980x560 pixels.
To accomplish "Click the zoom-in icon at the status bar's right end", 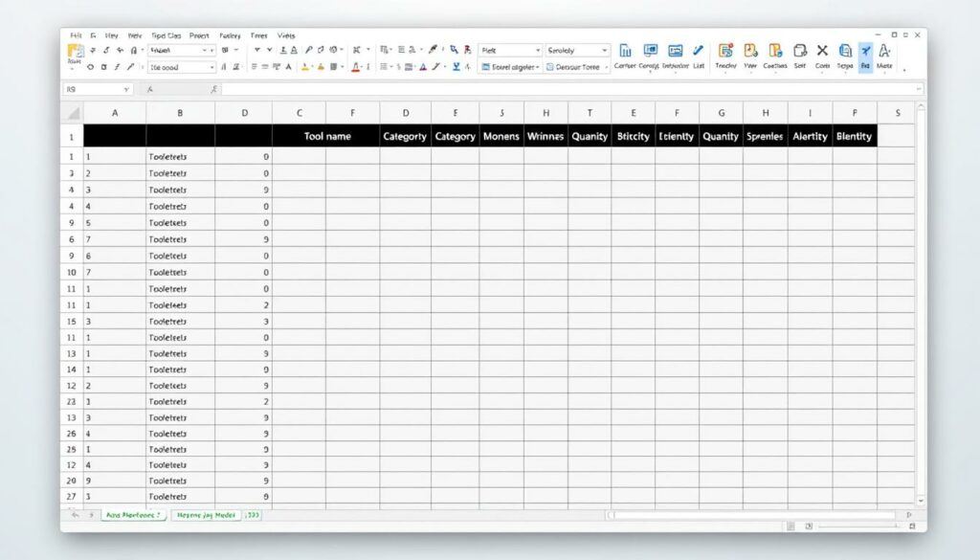I will (x=912, y=526).
